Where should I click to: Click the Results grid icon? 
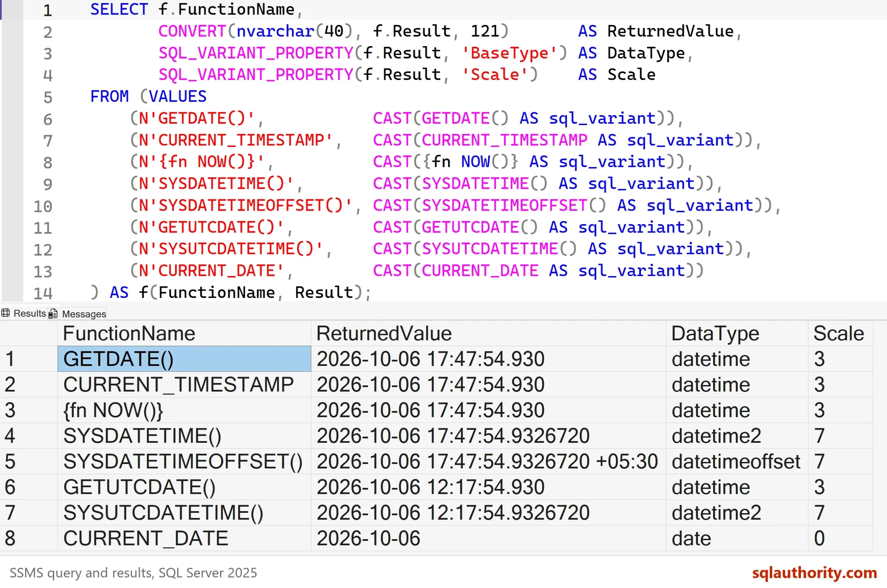(6, 313)
